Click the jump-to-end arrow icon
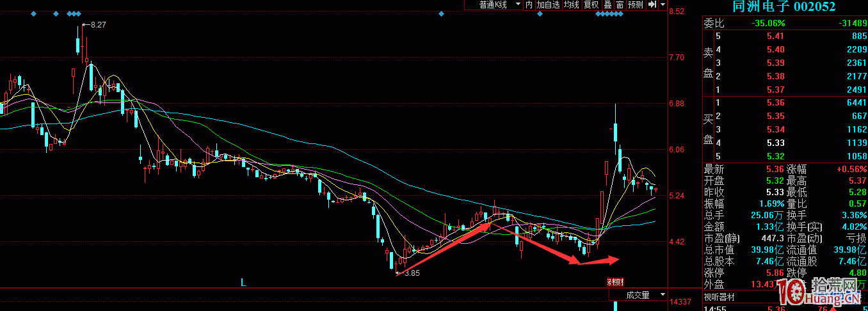 tap(652, 4)
